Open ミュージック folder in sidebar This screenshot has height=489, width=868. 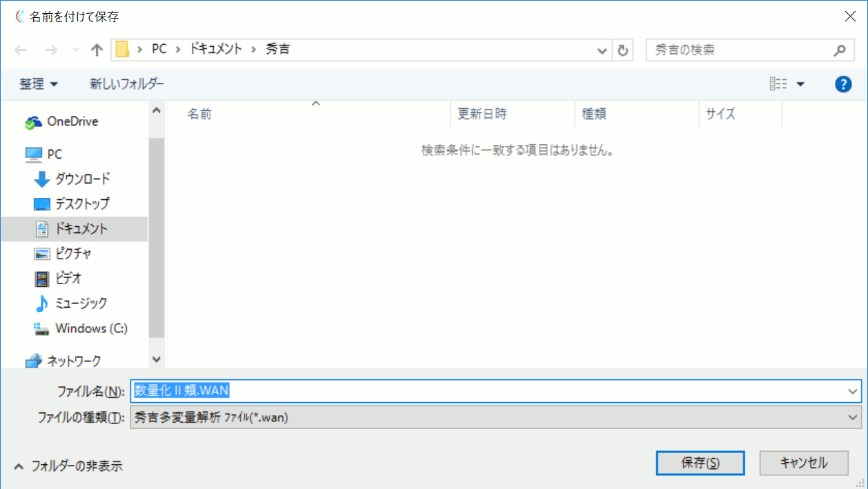(81, 303)
